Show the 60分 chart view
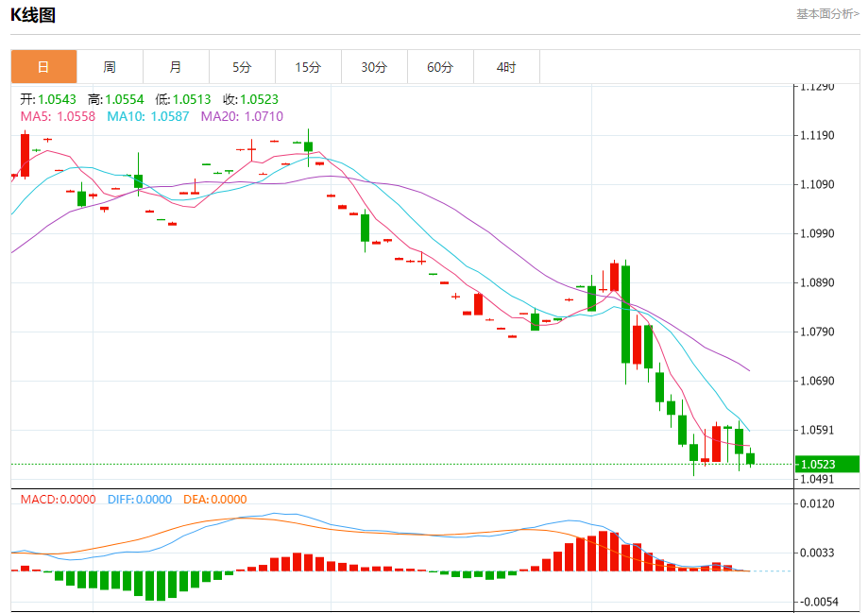Viewport: 868px width, 613px height. pyautogui.click(x=440, y=67)
